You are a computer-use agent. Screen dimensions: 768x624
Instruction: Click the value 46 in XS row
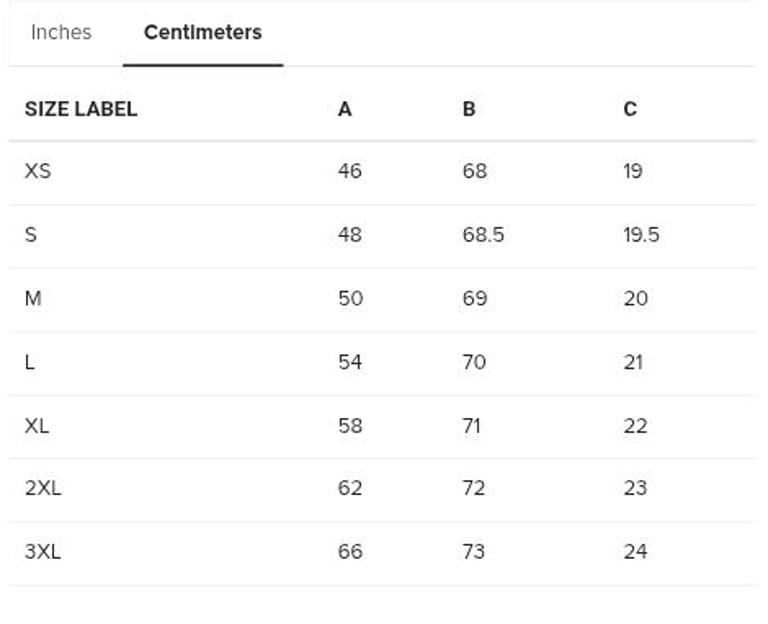click(x=350, y=171)
